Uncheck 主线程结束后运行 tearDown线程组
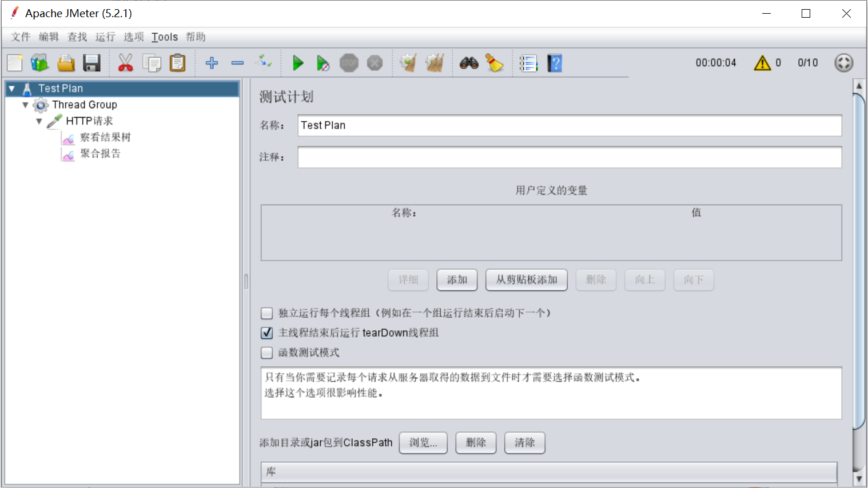This screenshot has height=488, width=868. (x=266, y=333)
